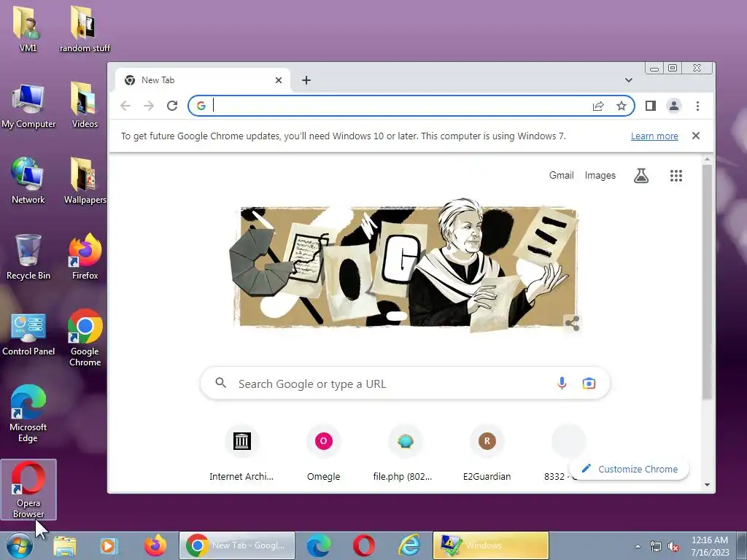Image resolution: width=747 pixels, height=560 pixels.
Task: Open the Learn more link
Action: click(654, 136)
